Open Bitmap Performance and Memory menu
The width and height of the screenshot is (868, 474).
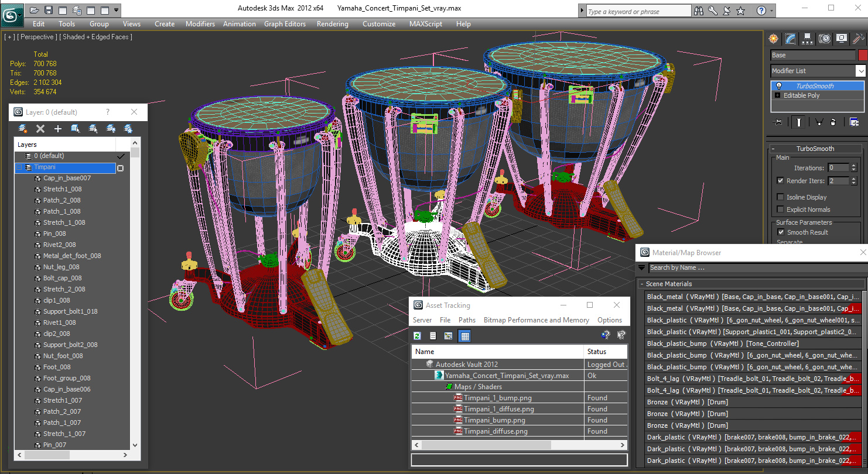(536, 320)
